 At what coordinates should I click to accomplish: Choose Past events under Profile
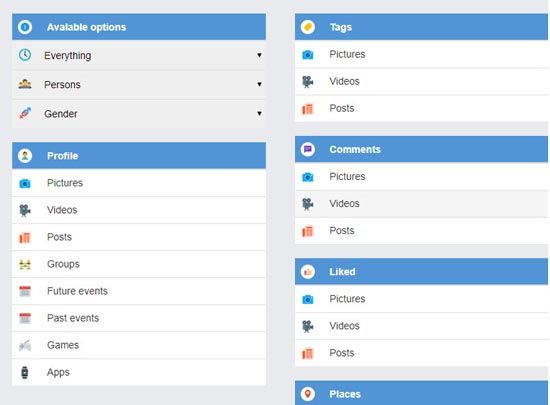pos(139,318)
